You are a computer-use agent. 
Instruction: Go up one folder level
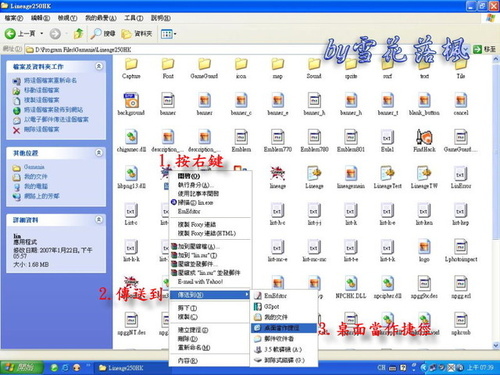pyautogui.click(x=79, y=33)
